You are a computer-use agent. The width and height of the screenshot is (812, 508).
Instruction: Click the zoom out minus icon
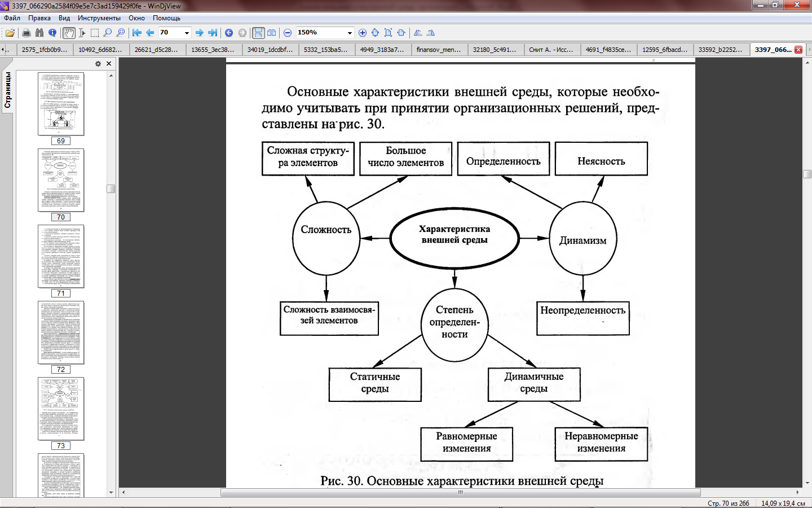pos(288,33)
